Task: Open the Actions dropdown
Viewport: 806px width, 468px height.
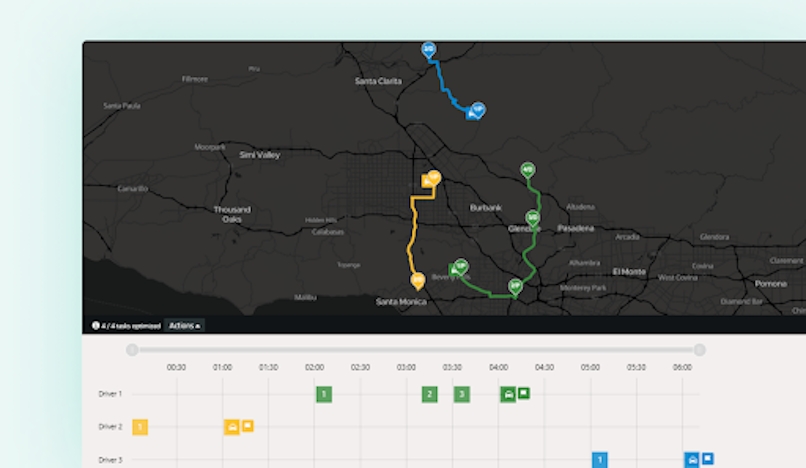Action: click(185, 326)
